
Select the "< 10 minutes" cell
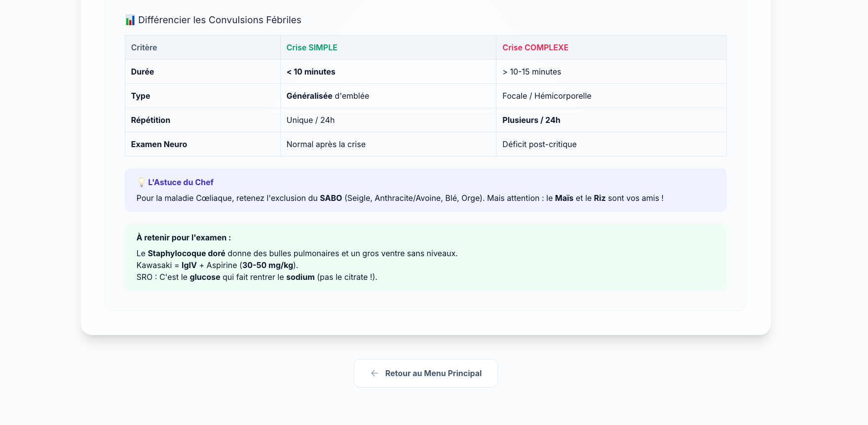pyautogui.click(x=311, y=72)
